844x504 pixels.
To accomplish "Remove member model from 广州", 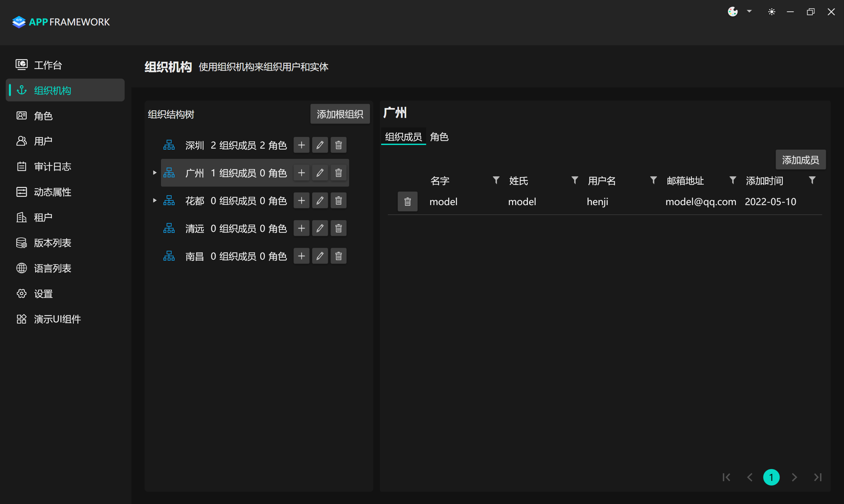I will 408,202.
